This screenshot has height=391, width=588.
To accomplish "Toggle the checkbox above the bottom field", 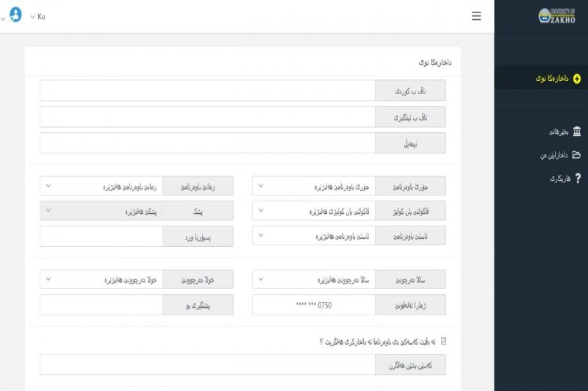I will [x=442, y=341].
